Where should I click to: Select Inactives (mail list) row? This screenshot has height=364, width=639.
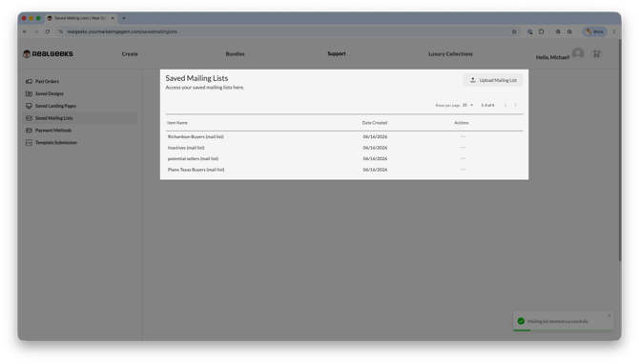(x=344, y=148)
